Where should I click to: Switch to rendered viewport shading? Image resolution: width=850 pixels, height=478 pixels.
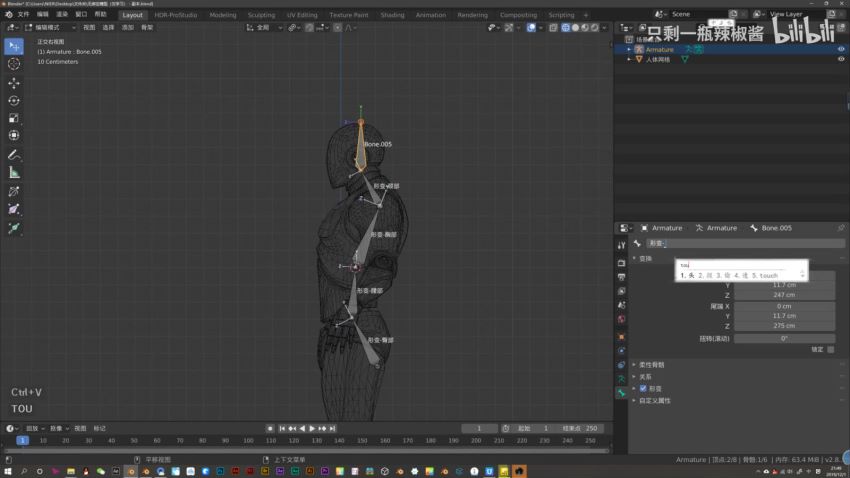click(x=595, y=28)
